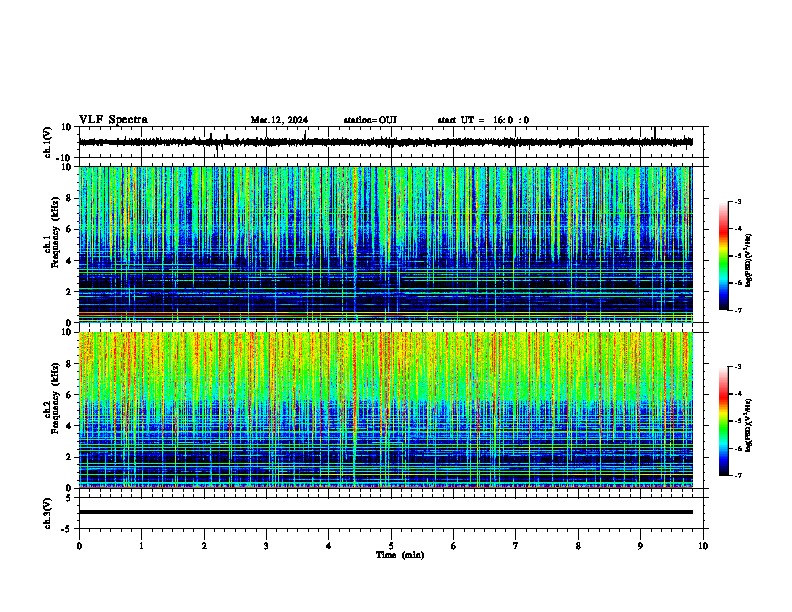Click the ch.1 color scale "log(PSD)" label
Screen dimensions: 792x612
[x=749, y=261]
